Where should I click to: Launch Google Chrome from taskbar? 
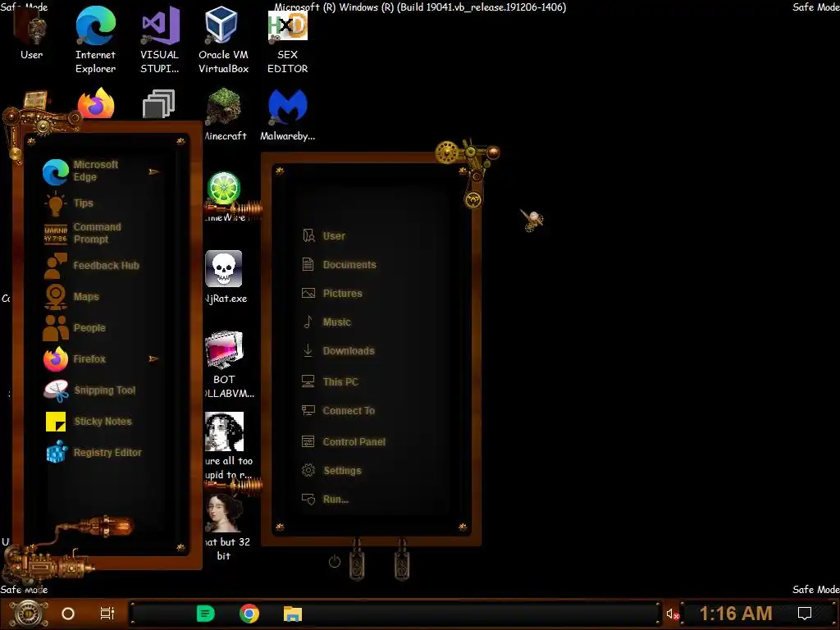tap(249, 614)
